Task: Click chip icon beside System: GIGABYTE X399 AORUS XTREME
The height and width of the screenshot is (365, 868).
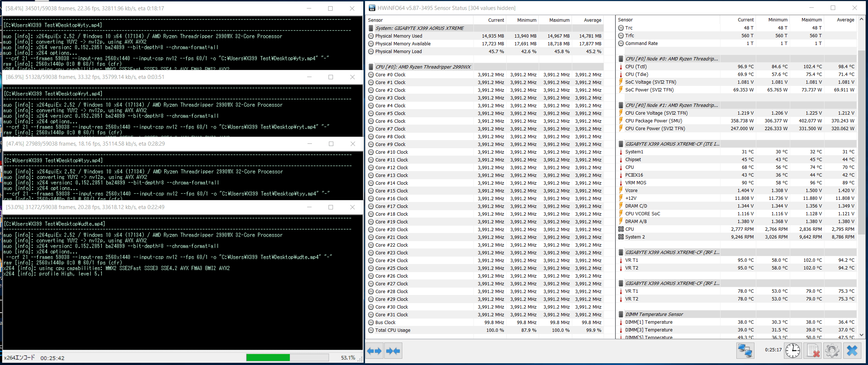Action: tap(371, 28)
